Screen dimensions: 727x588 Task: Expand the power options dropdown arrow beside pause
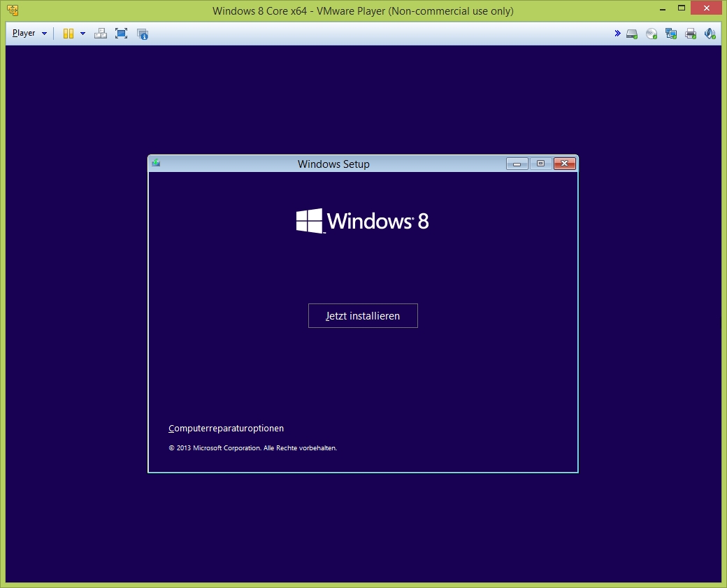(82, 34)
